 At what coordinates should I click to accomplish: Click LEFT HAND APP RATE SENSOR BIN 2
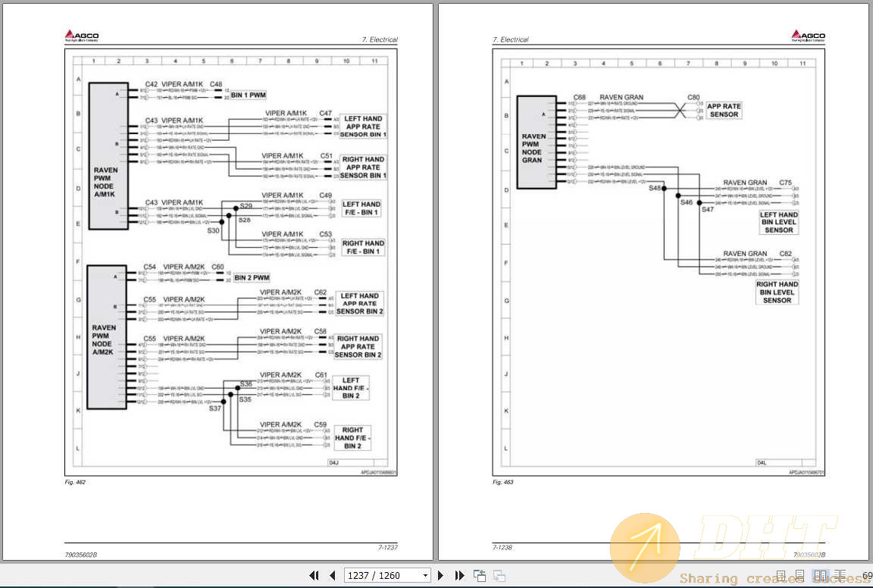tap(360, 303)
